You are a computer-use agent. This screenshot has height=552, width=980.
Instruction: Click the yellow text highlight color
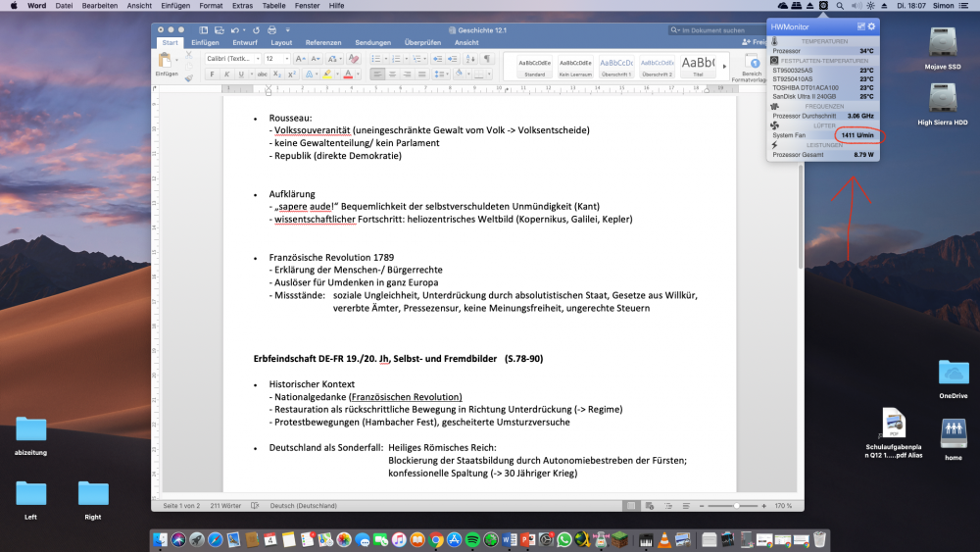click(x=327, y=75)
